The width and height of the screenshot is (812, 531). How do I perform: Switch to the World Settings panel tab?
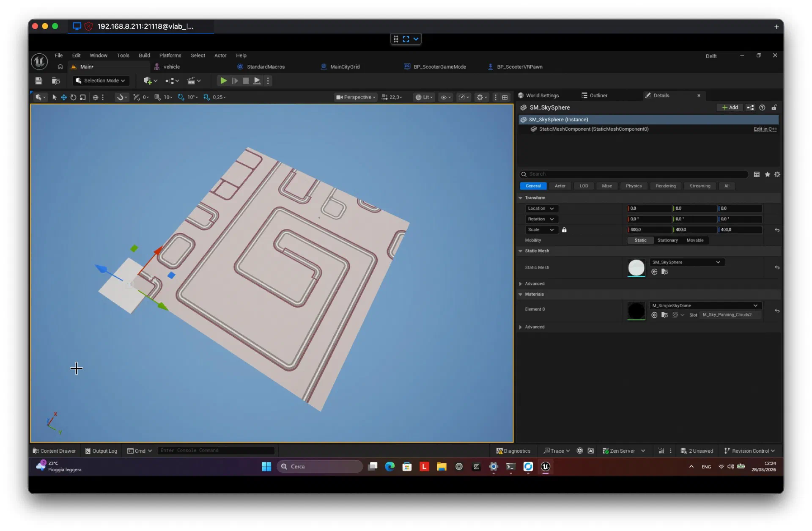pos(542,95)
